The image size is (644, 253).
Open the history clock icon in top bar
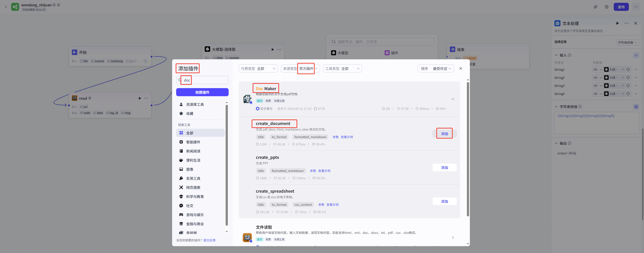point(606,7)
